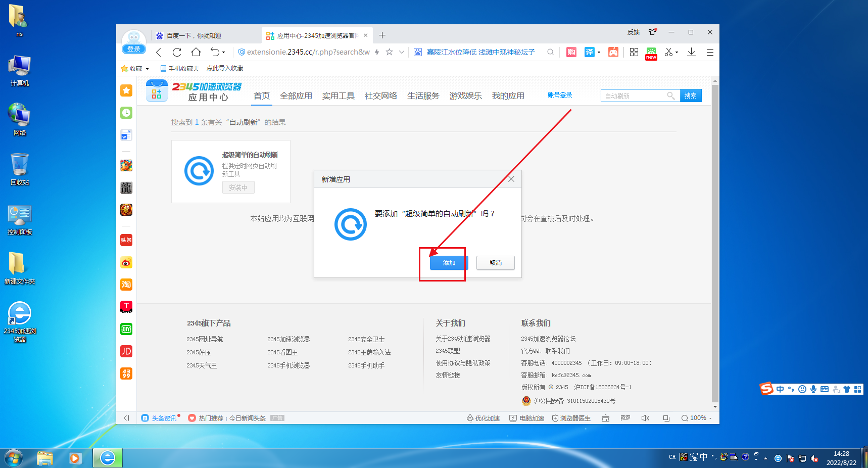Screen dimensions: 868x468
Task: Open the sidebar history clock icon
Action: click(x=126, y=113)
